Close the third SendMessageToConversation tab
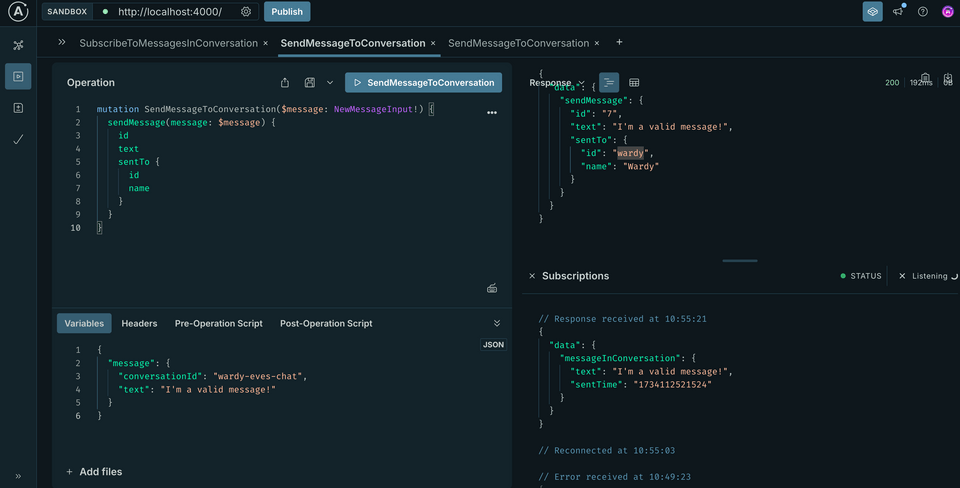This screenshot has width=960, height=488. click(597, 43)
